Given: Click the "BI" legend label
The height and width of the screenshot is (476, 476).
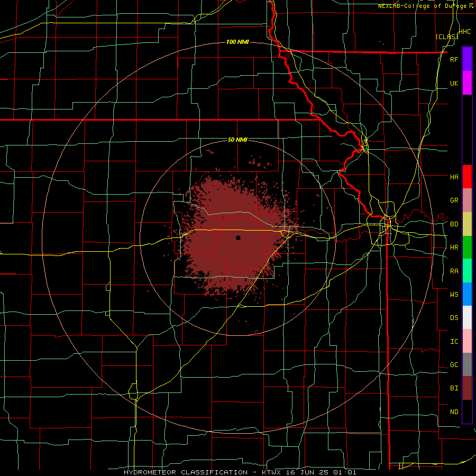Looking at the screenshot, I should (x=454, y=388).
